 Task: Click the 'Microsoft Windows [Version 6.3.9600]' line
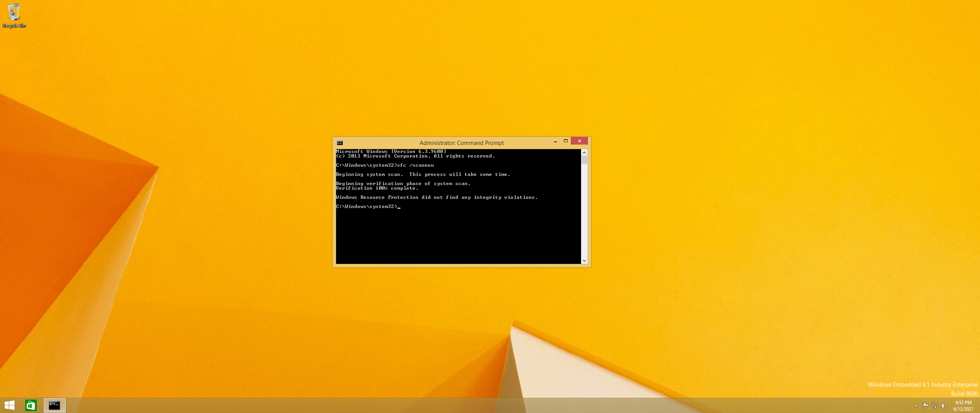pyautogui.click(x=391, y=151)
